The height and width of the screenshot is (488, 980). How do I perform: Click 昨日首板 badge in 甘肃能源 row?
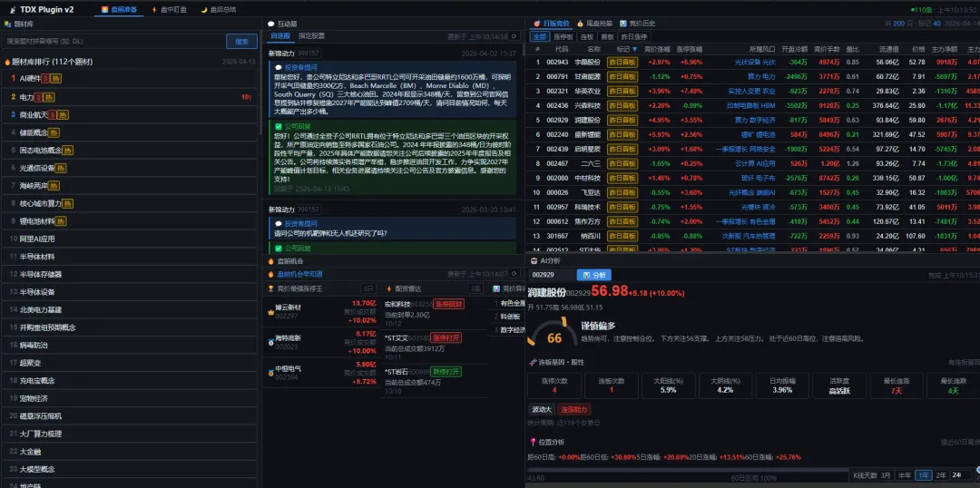point(622,76)
